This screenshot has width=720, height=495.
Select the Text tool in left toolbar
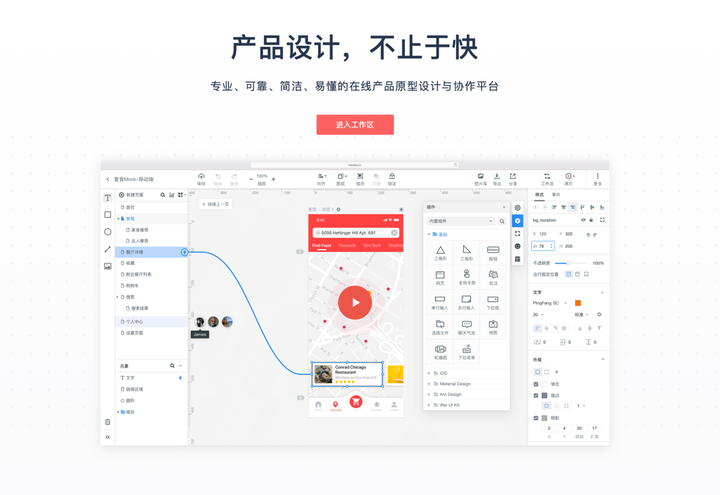pyautogui.click(x=107, y=198)
